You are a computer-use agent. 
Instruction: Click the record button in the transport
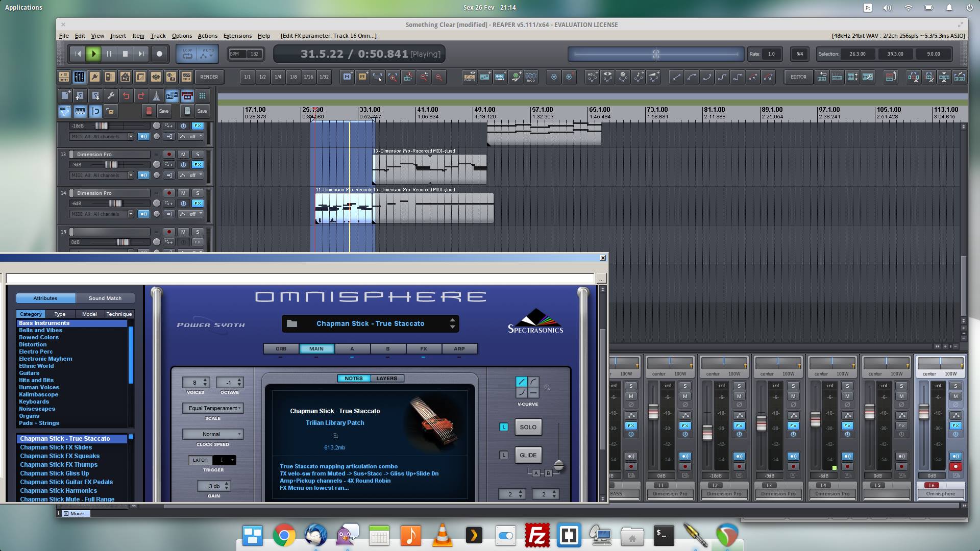point(159,54)
